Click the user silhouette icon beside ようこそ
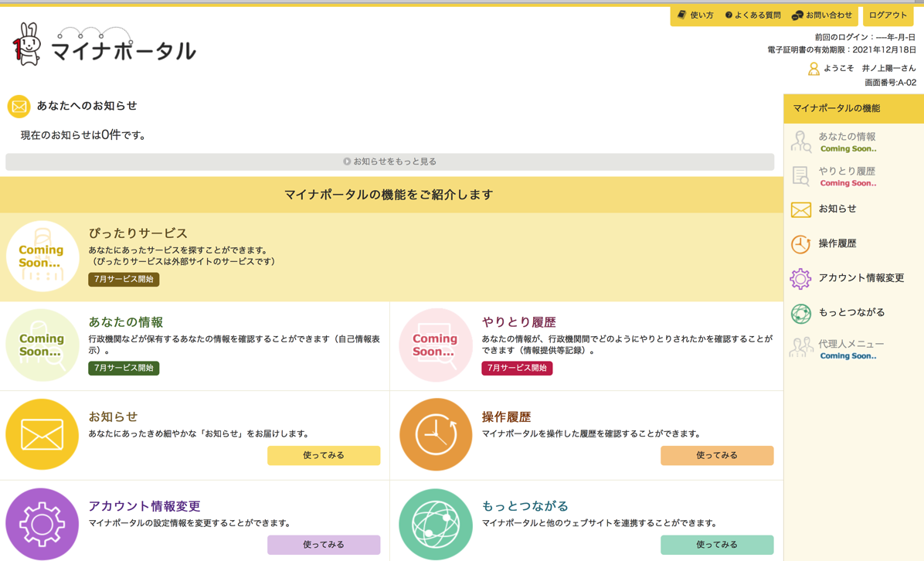 coord(814,69)
